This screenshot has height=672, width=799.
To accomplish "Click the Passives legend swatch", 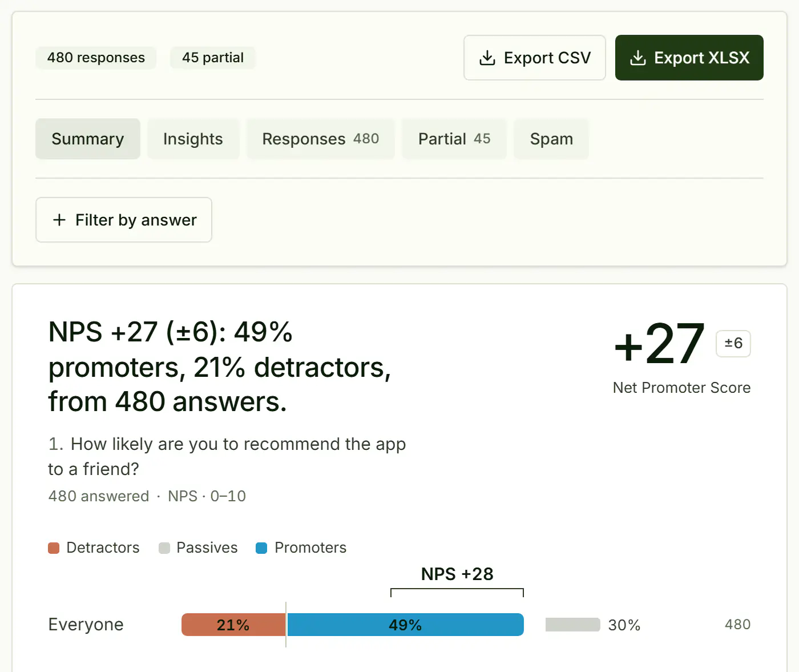I will pyautogui.click(x=164, y=548).
